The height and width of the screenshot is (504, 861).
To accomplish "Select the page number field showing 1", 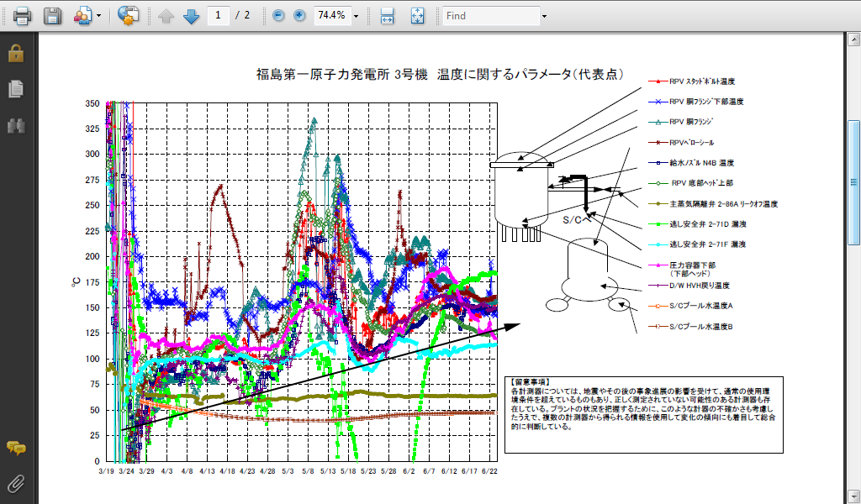I will click(218, 15).
